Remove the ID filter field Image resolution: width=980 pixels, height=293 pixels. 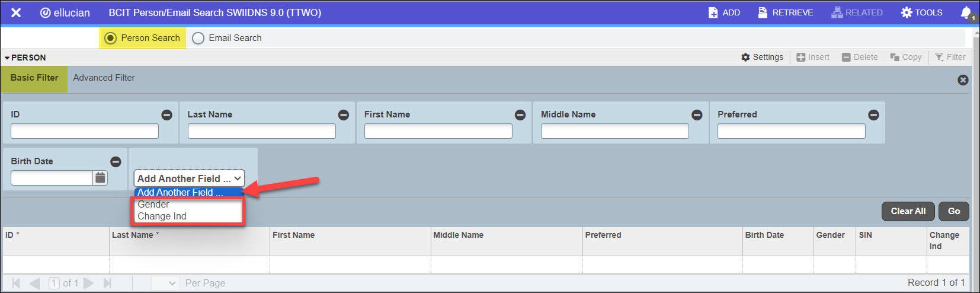tap(166, 115)
